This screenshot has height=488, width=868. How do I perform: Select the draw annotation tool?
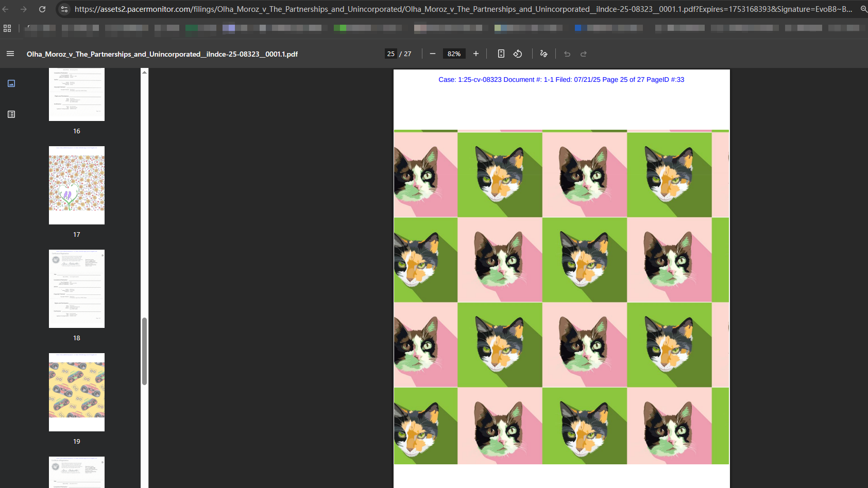coord(543,54)
